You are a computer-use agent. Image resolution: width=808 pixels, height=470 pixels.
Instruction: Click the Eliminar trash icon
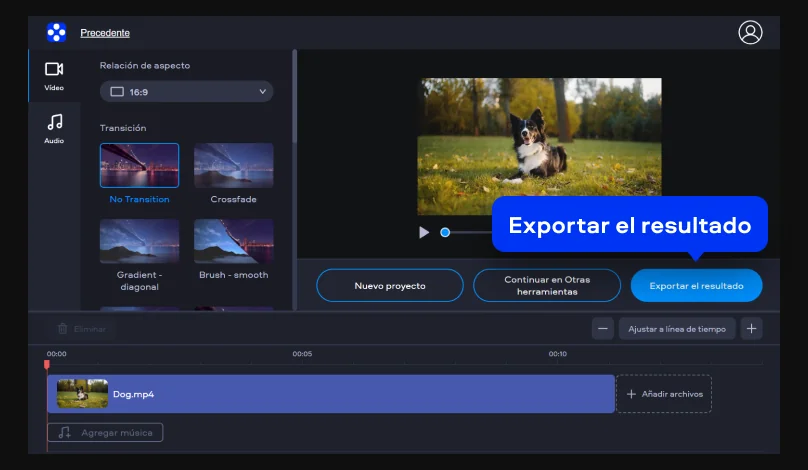[x=63, y=328]
